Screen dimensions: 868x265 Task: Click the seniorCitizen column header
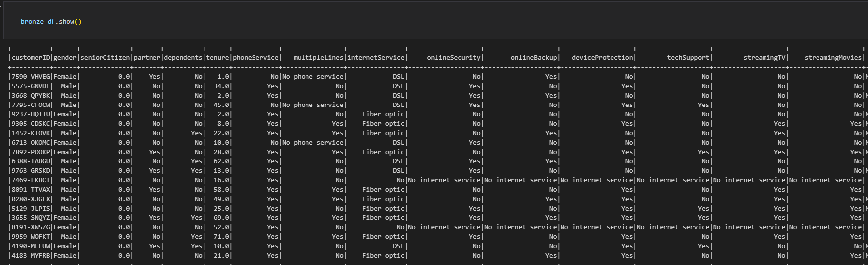coord(105,58)
